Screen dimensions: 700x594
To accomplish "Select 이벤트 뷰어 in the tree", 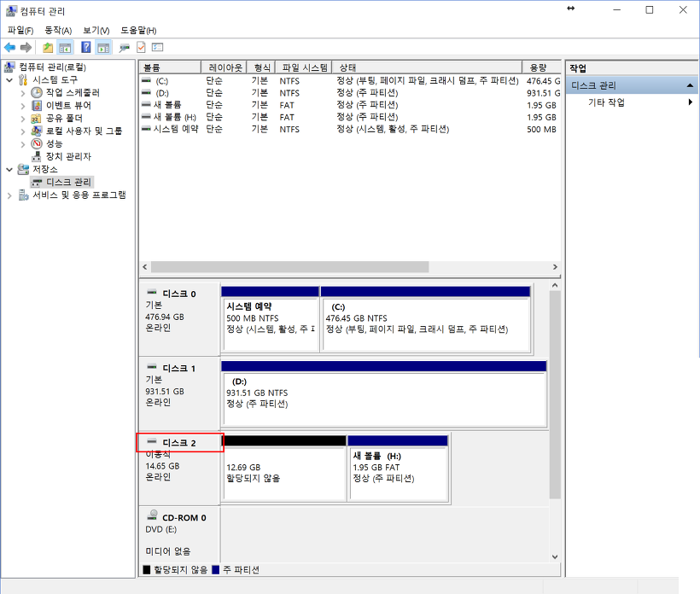I will pos(68,105).
